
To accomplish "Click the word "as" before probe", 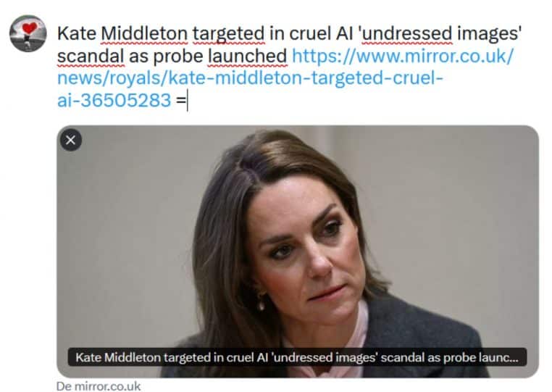I will click(138, 57).
